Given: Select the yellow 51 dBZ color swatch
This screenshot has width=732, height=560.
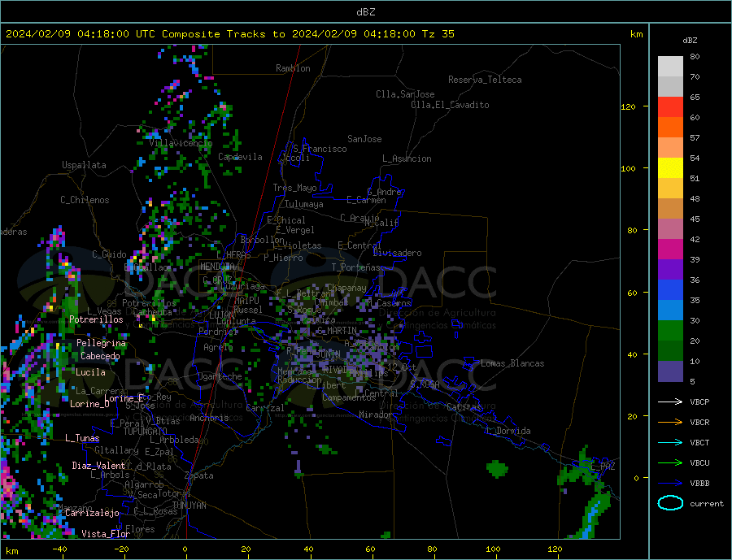Looking at the screenshot, I should tap(670, 168).
